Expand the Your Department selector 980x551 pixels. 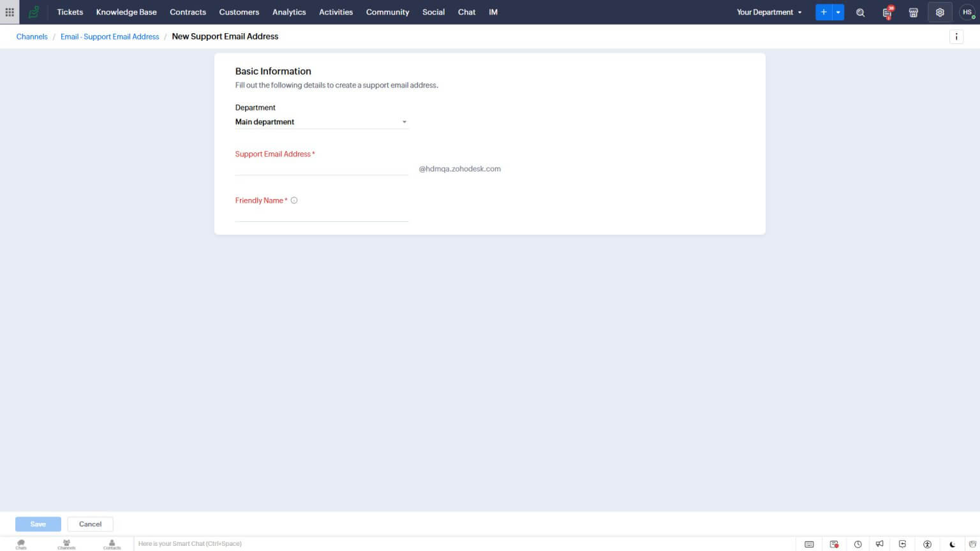tap(769, 12)
